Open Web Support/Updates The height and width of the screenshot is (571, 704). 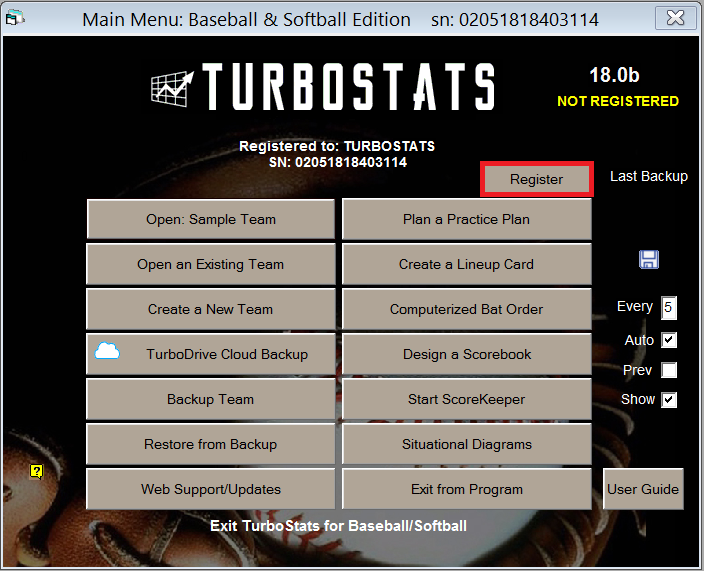(x=211, y=489)
